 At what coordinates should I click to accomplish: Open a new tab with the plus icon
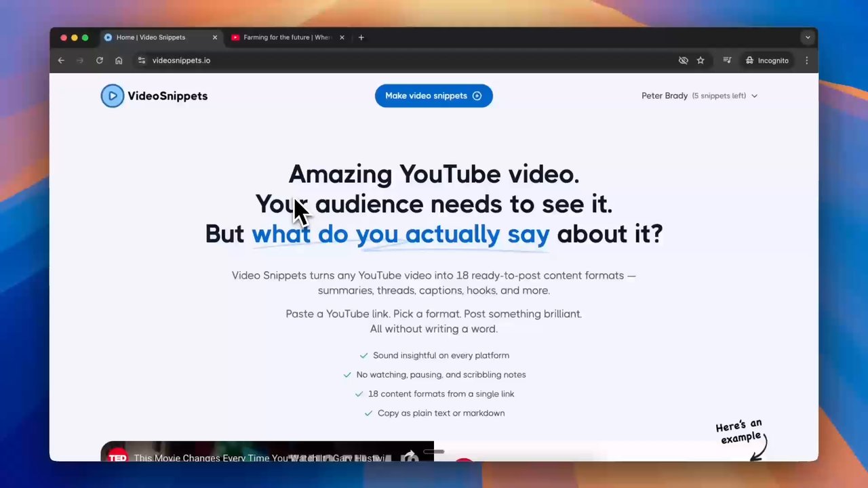point(361,37)
